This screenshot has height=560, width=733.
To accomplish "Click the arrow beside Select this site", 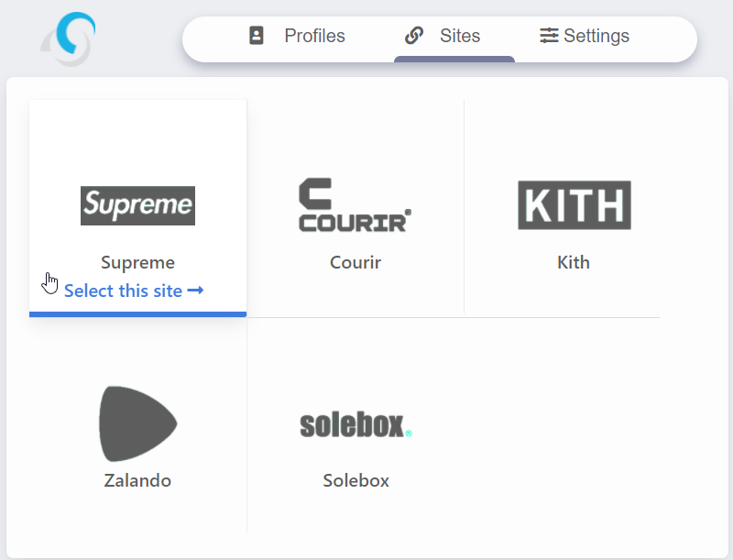I will click(195, 291).
